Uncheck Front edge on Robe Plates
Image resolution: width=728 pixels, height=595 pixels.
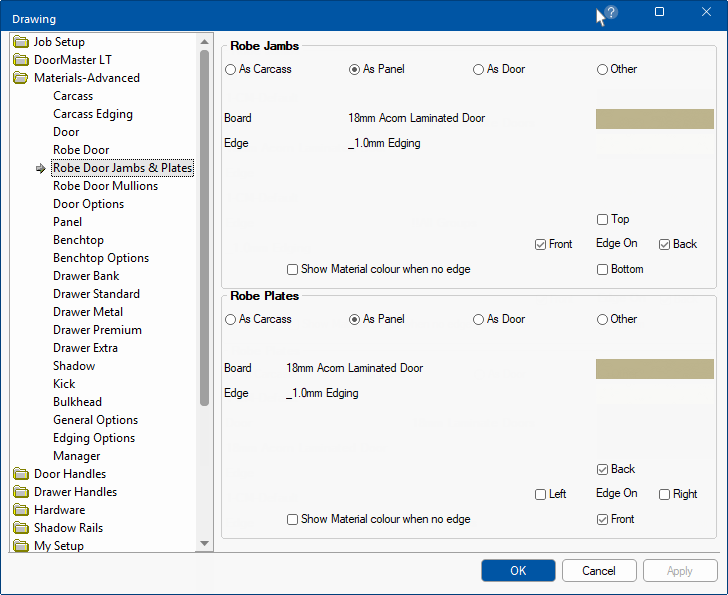tap(602, 520)
